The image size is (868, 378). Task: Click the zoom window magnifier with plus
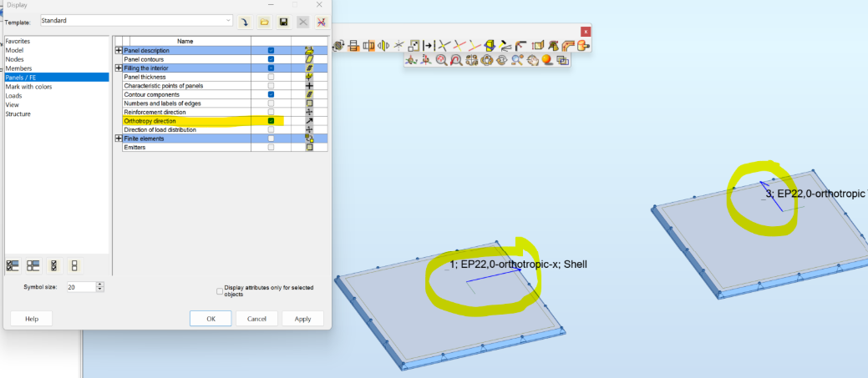(517, 60)
